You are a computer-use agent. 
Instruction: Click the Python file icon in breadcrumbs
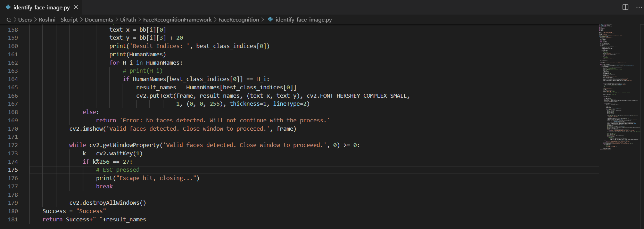point(270,19)
